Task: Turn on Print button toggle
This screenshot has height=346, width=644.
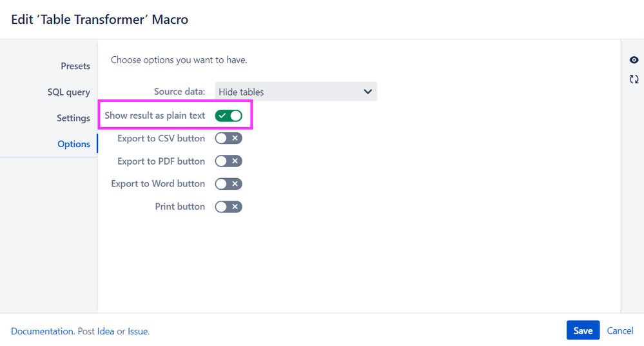Action: click(229, 207)
